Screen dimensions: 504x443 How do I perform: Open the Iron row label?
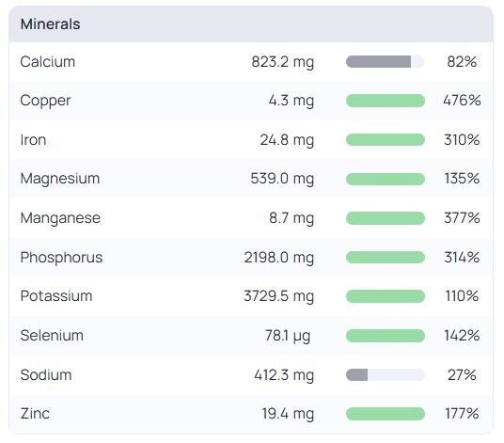[x=33, y=140]
